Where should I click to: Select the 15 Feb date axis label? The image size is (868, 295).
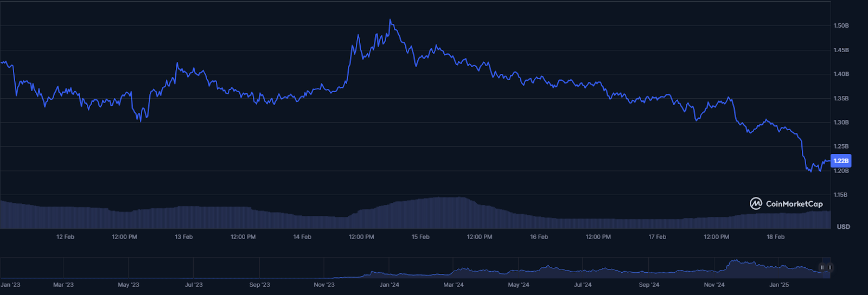(420, 237)
